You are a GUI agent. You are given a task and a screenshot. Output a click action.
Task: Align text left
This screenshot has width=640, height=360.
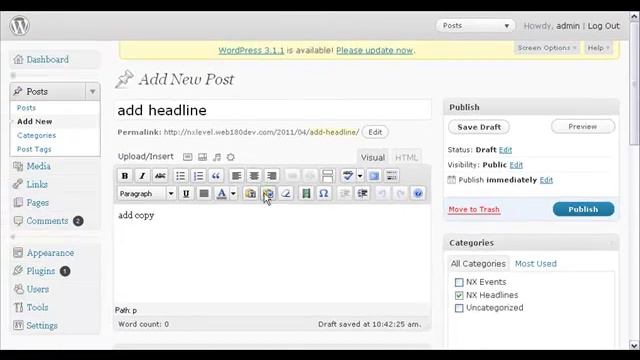236,176
